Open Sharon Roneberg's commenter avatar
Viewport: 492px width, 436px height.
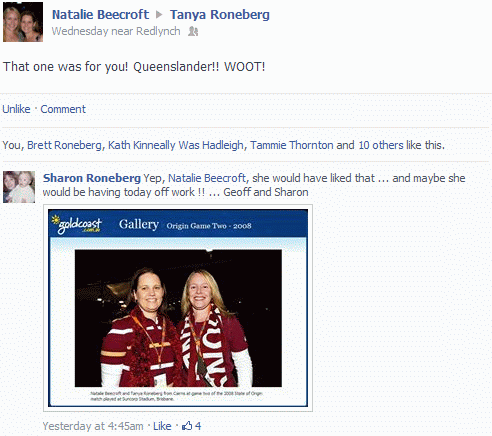tap(19, 187)
